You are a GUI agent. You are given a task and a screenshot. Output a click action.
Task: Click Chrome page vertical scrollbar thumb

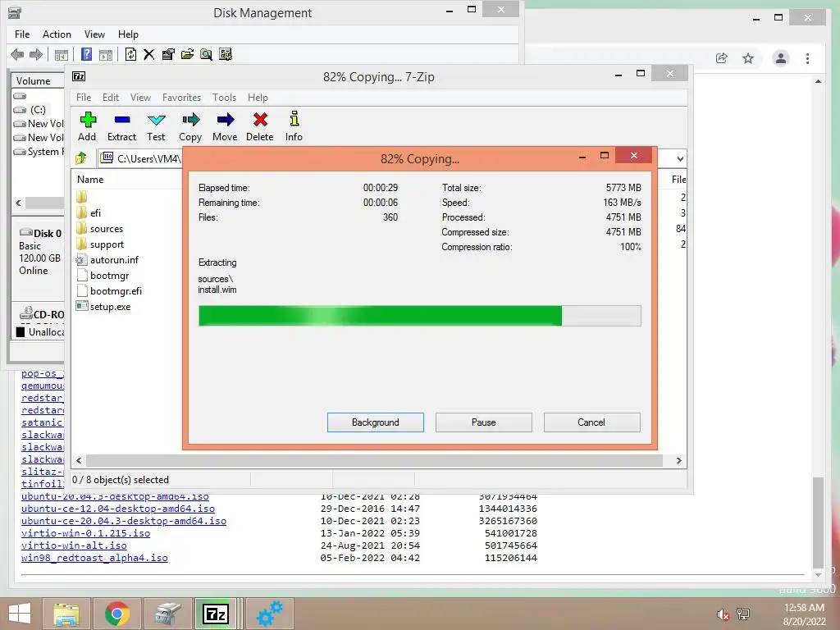pyautogui.click(x=818, y=522)
